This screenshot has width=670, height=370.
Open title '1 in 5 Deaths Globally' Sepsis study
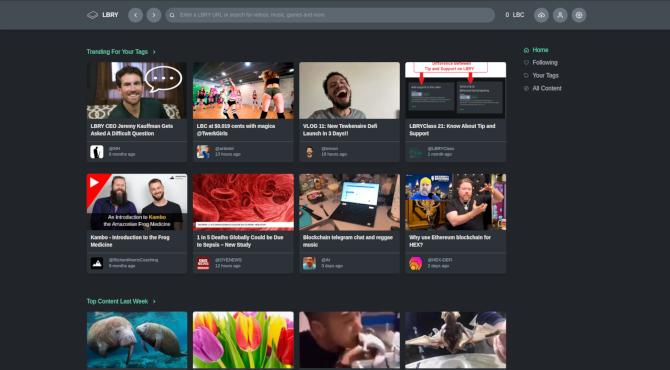click(x=240, y=241)
